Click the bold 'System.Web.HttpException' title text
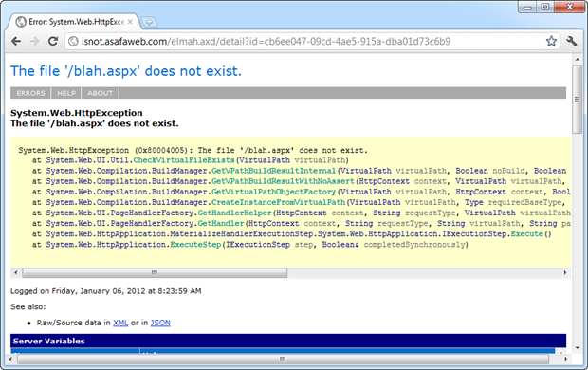The width and height of the screenshot is (588, 370). coord(77,113)
